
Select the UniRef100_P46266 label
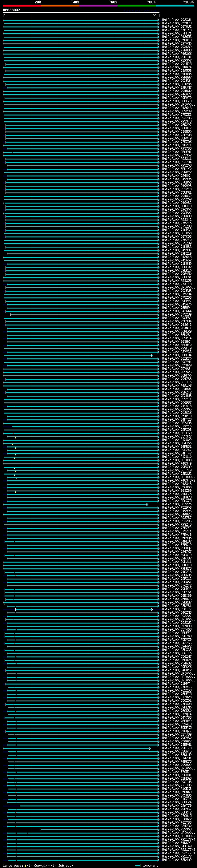177,54
